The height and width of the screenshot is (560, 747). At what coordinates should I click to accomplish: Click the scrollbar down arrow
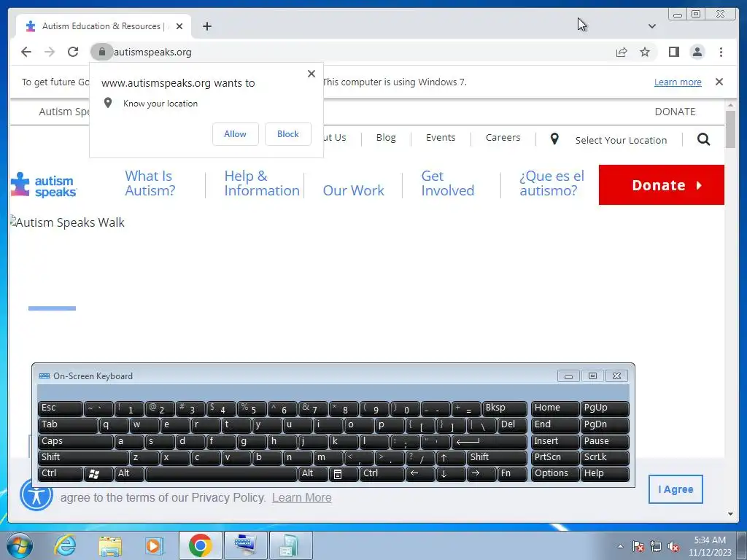tap(730, 514)
